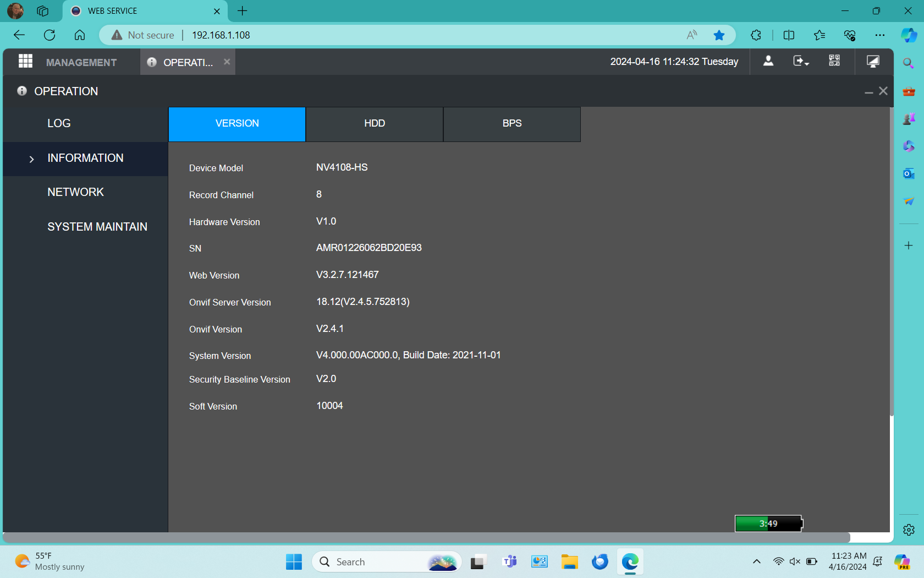Open browser essentials heart icon

850,35
